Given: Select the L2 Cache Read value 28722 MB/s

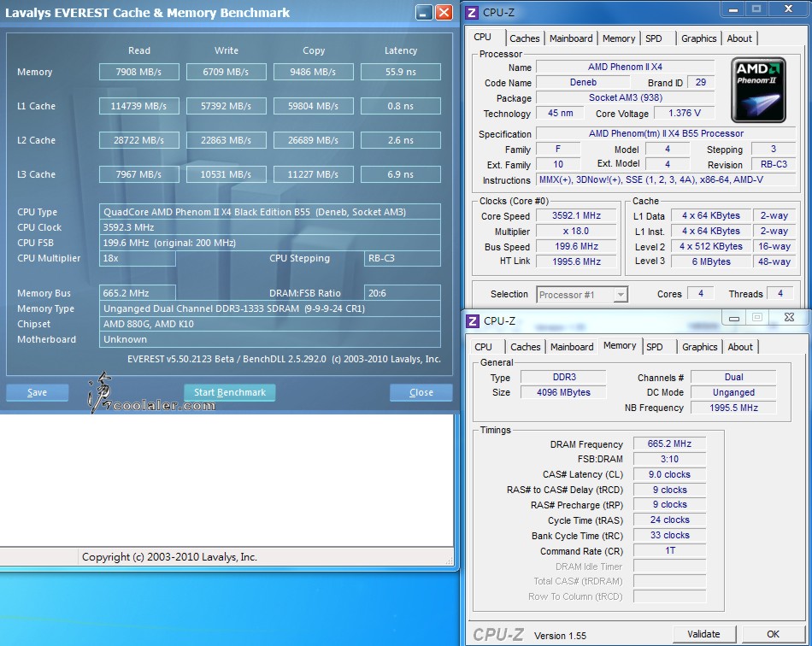Looking at the screenshot, I should (x=139, y=140).
